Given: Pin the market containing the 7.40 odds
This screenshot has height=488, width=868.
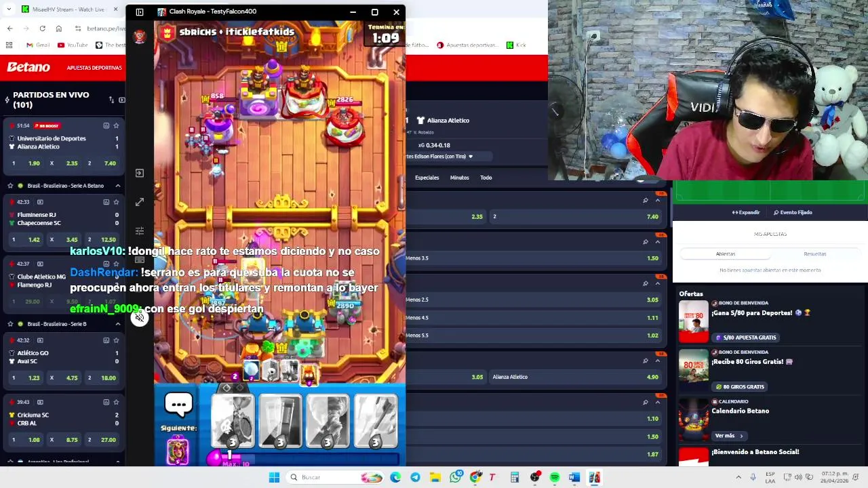Looking at the screenshot, I should [x=645, y=200].
